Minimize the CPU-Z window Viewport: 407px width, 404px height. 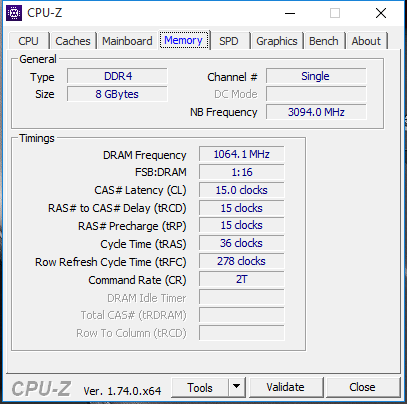pos(290,13)
